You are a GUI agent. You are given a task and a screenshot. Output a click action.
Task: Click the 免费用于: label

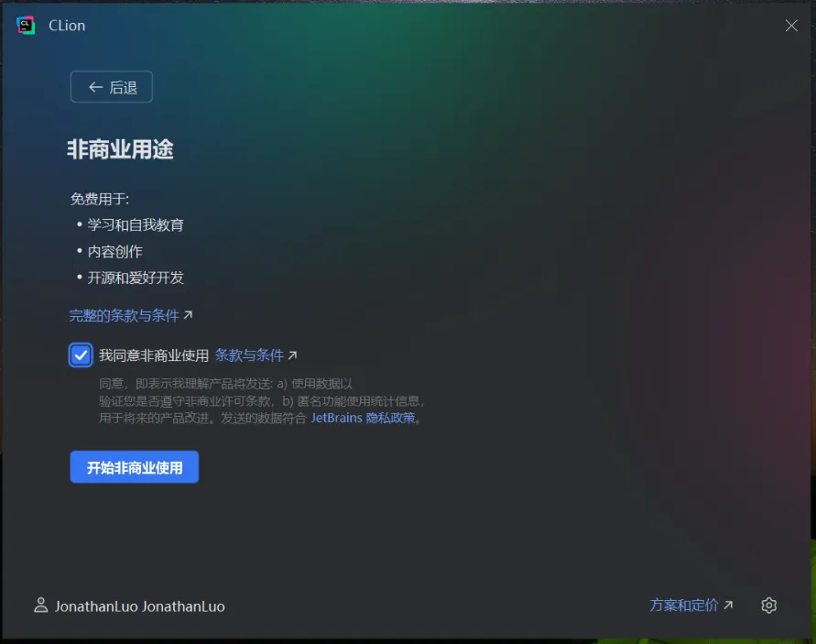100,199
